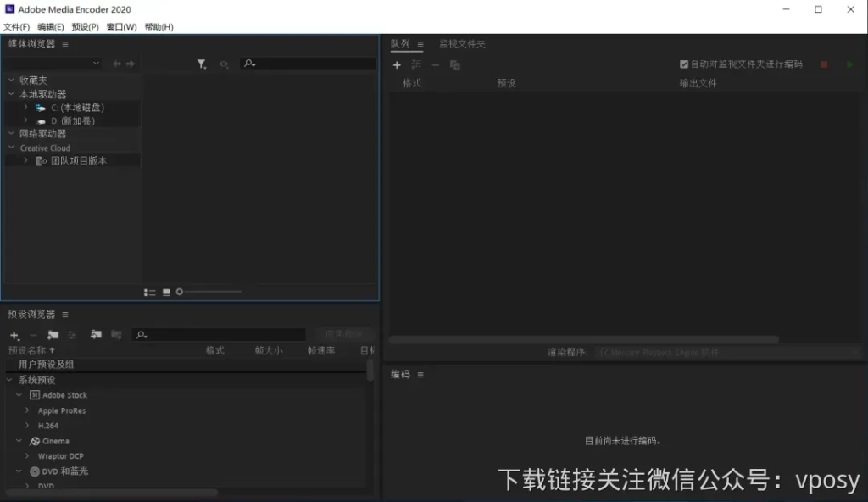Click the Cinema film reel icon
868x502 pixels.
point(34,441)
